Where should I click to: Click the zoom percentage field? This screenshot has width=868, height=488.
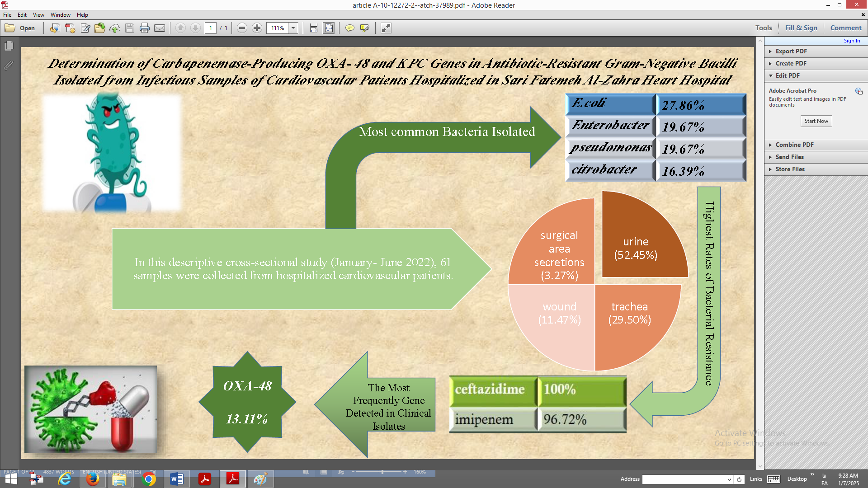point(278,28)
